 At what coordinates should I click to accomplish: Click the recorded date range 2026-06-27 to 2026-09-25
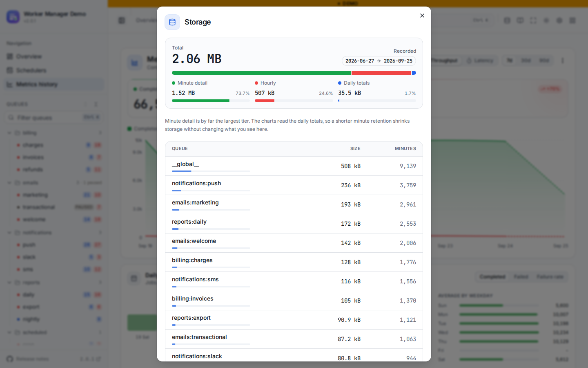(x=379, y=61)
